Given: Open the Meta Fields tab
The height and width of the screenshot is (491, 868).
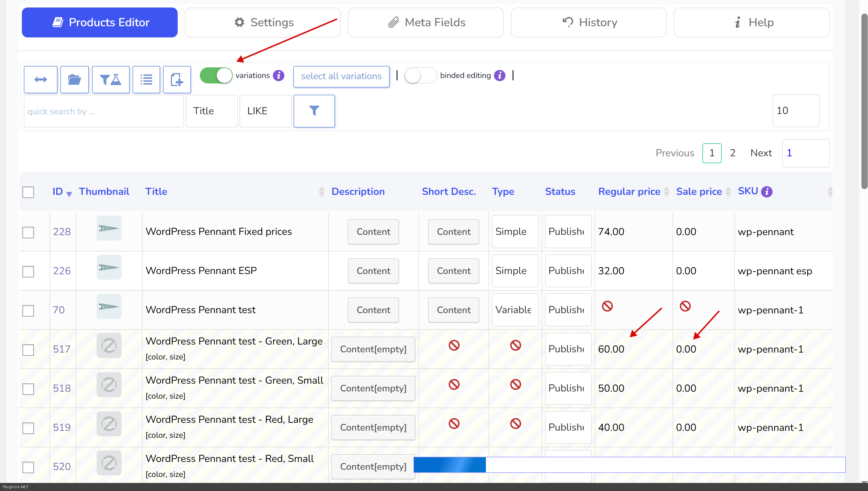Looking at the screenshot, I should tap(426, 23).
